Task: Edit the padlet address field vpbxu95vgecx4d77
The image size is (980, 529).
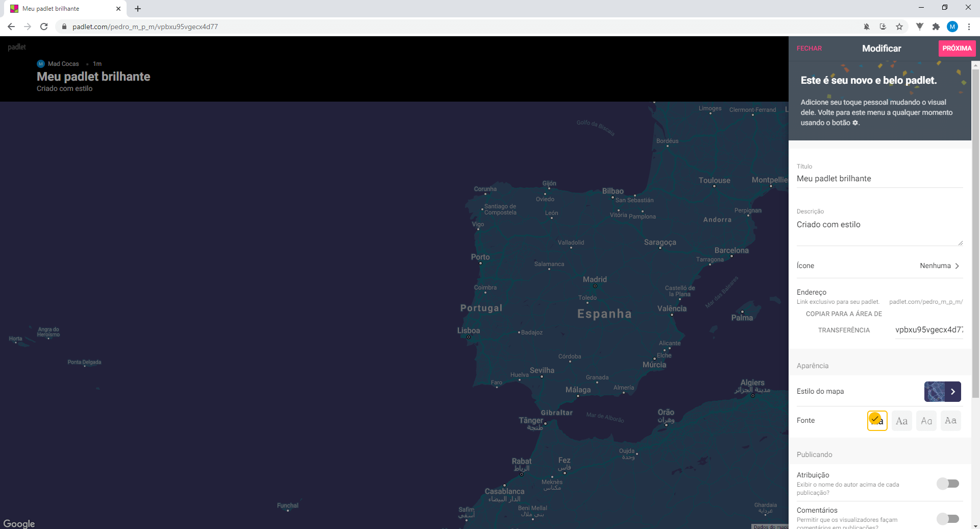Action: [929, 330]
